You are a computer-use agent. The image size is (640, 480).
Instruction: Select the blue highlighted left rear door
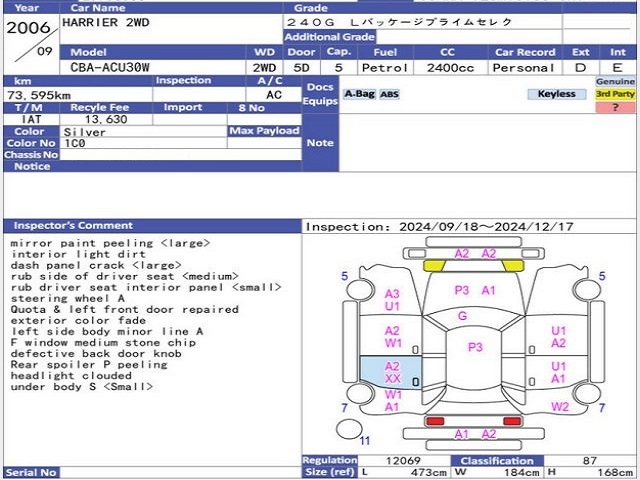(391, 372)
